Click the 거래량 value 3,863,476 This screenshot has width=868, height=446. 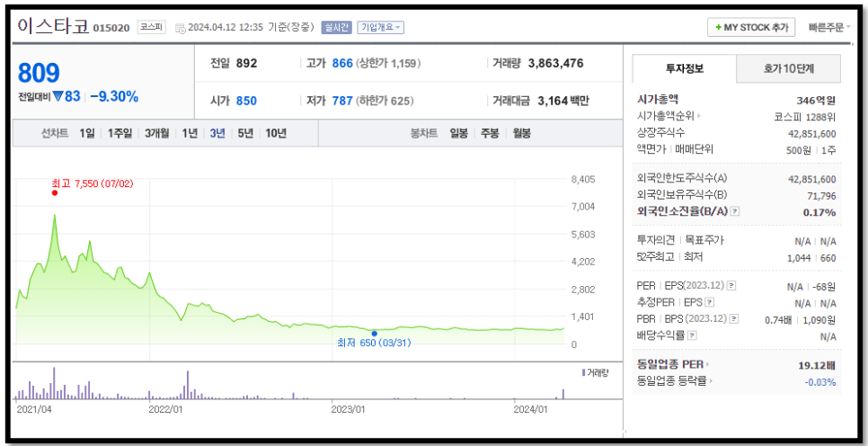(x=556, y=63)
